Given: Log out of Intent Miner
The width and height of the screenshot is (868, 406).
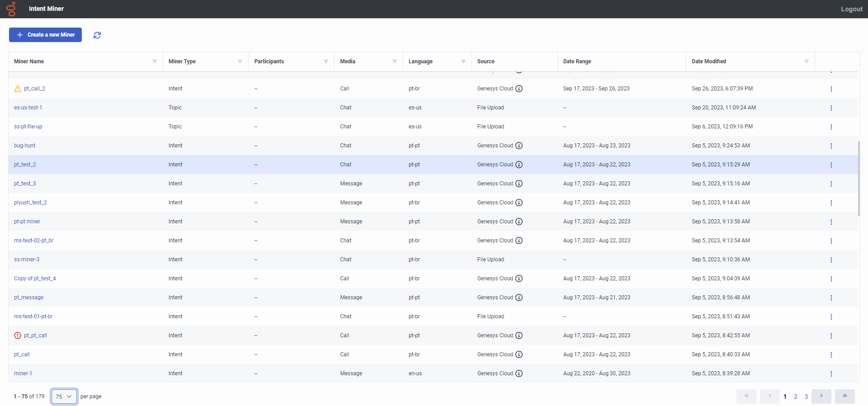Looking at the screenshot, I should [852, 9].
